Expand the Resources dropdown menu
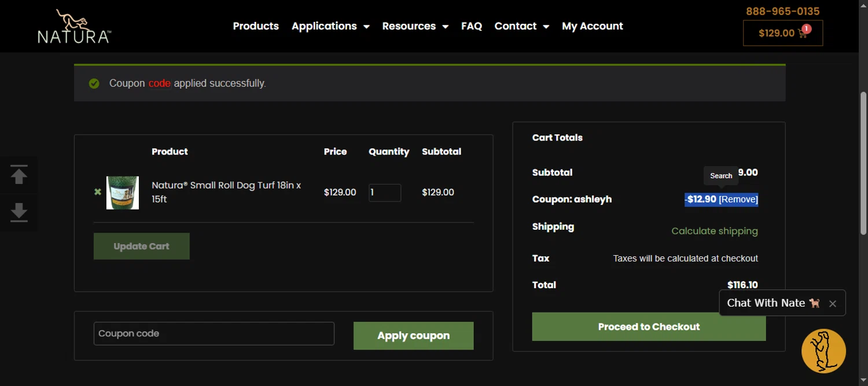868x386 pixels. click(415, 26)
